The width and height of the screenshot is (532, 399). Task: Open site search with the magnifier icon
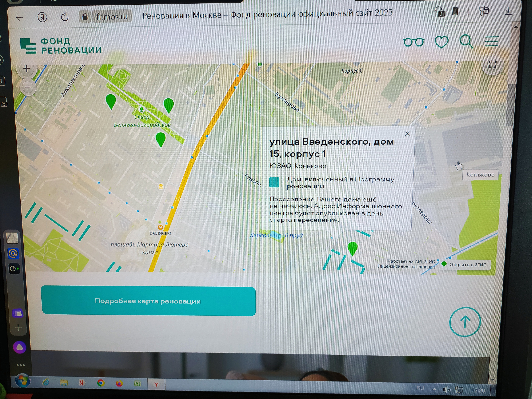(466, 42)
